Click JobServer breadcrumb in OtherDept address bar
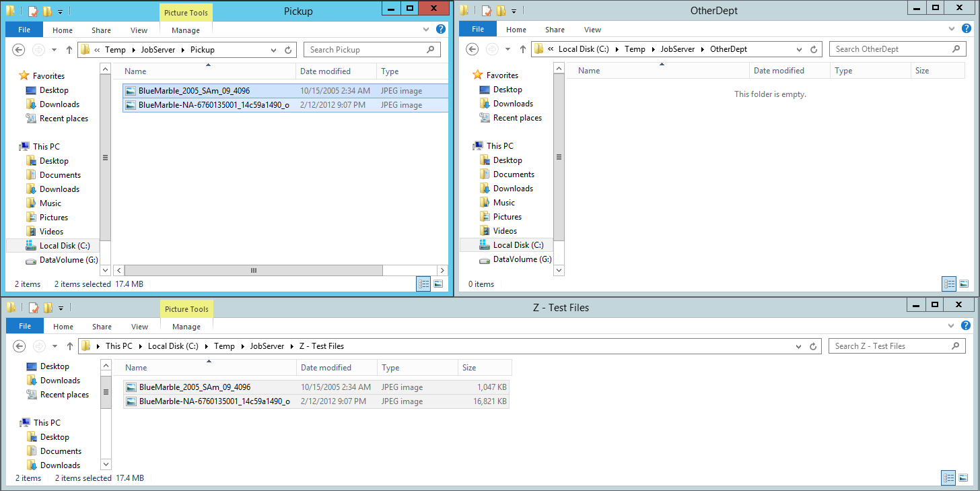 (x=677, y=49)
